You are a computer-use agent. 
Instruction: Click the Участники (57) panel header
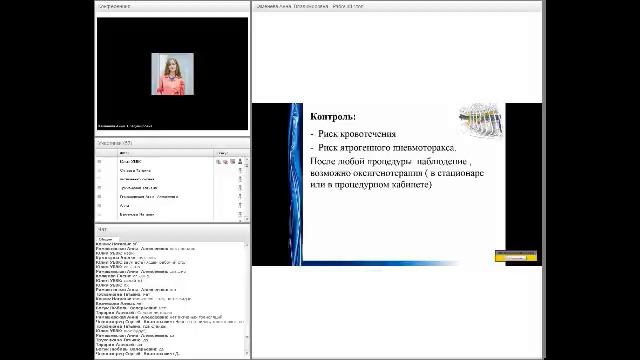coord(172,143)
